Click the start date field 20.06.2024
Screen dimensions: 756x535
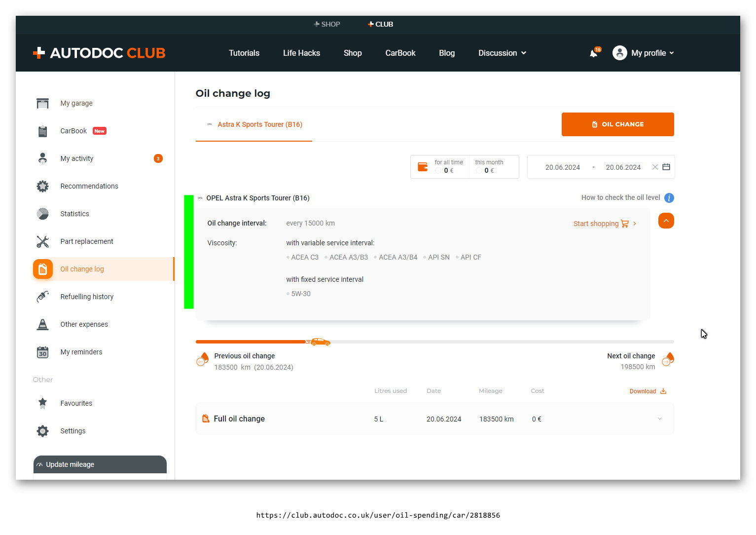(x=563, y=167)
